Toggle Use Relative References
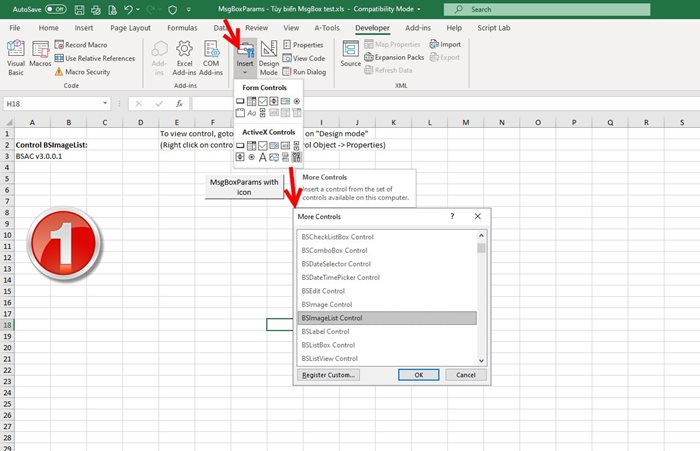Screen dimensions: 700x451 click(95, 58)
